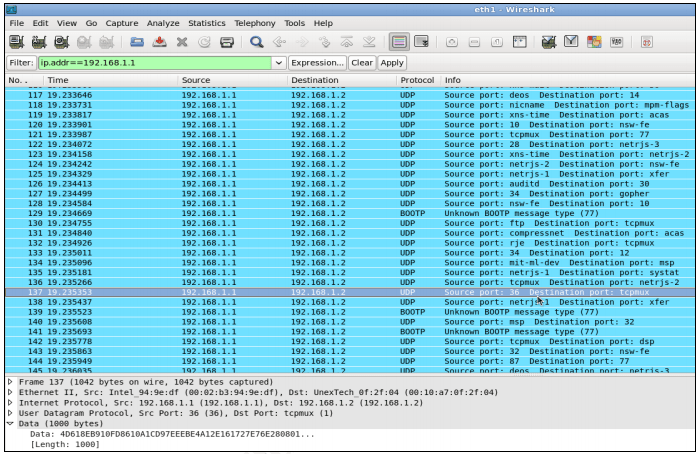
Task: Click the save capture file icon
Action: (160, 42)
